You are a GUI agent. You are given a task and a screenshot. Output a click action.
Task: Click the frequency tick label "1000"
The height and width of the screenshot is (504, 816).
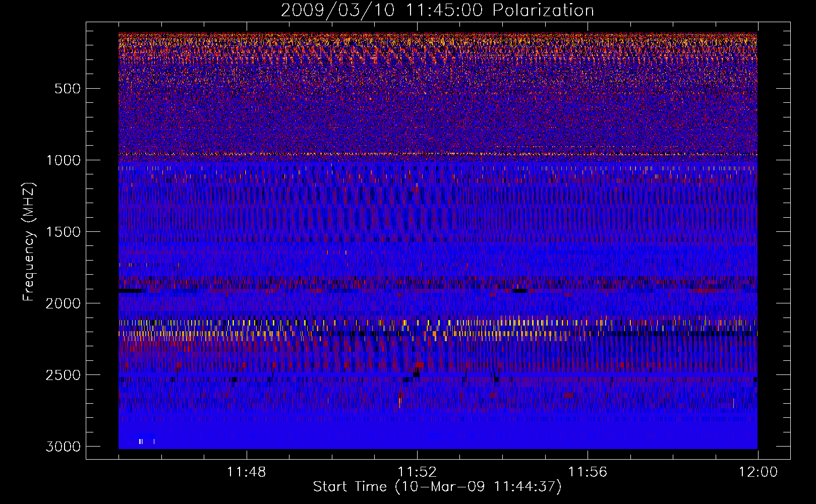pos(63,160)
